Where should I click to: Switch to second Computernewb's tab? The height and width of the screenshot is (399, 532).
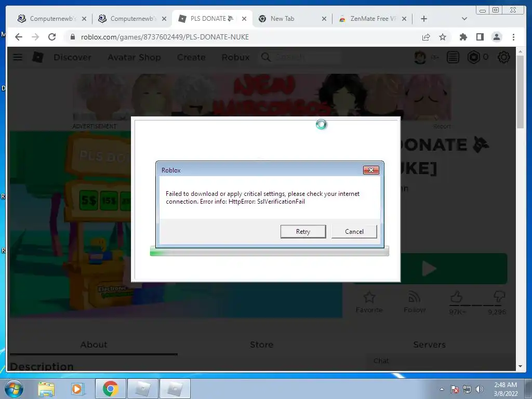click(x=132, y=19)
